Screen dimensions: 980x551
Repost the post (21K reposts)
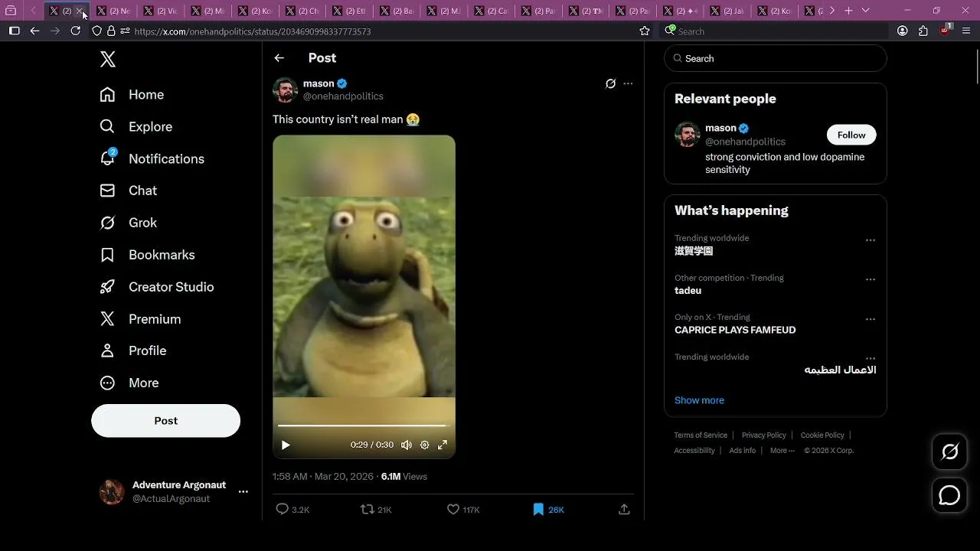pyautogui.click(x=376, y=510)
